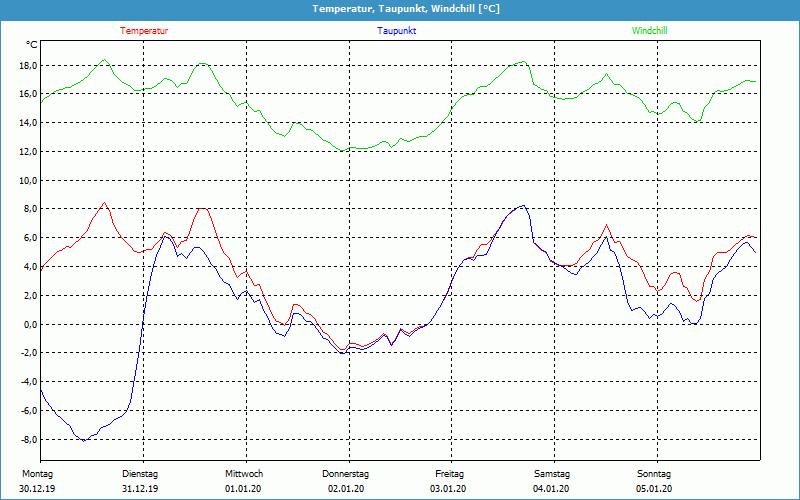Click the 02.01.20 date label

(346, 489)
